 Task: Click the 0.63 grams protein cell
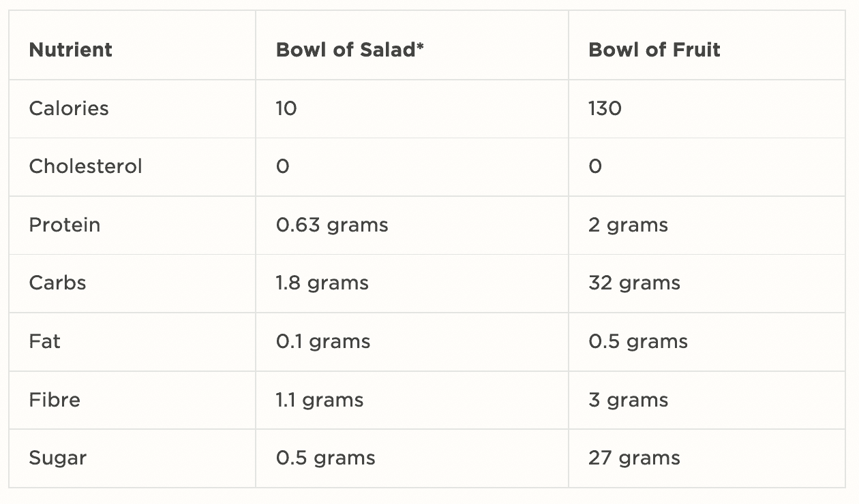click(332, 225)
